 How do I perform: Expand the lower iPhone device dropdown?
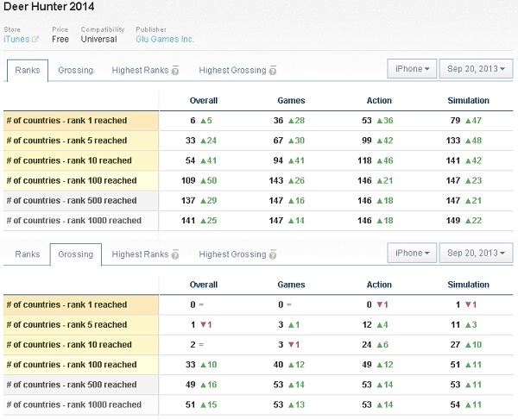coord(412,253)
